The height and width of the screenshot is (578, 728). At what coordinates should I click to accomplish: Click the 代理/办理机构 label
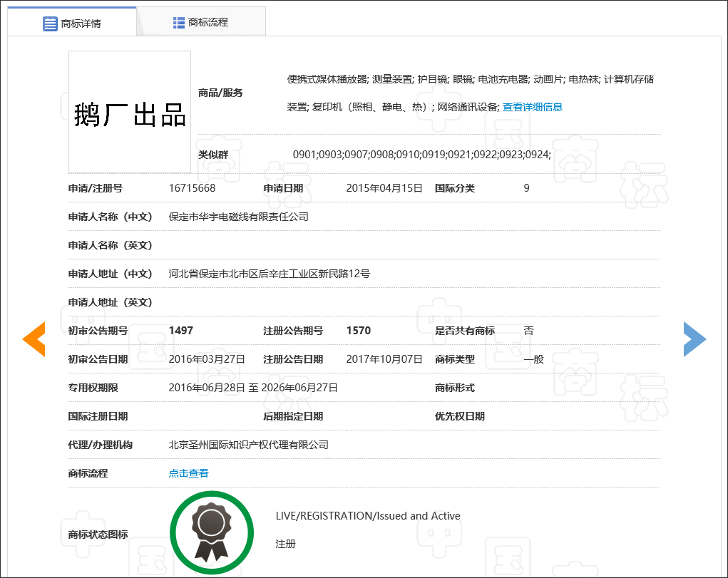pos(101,445)
